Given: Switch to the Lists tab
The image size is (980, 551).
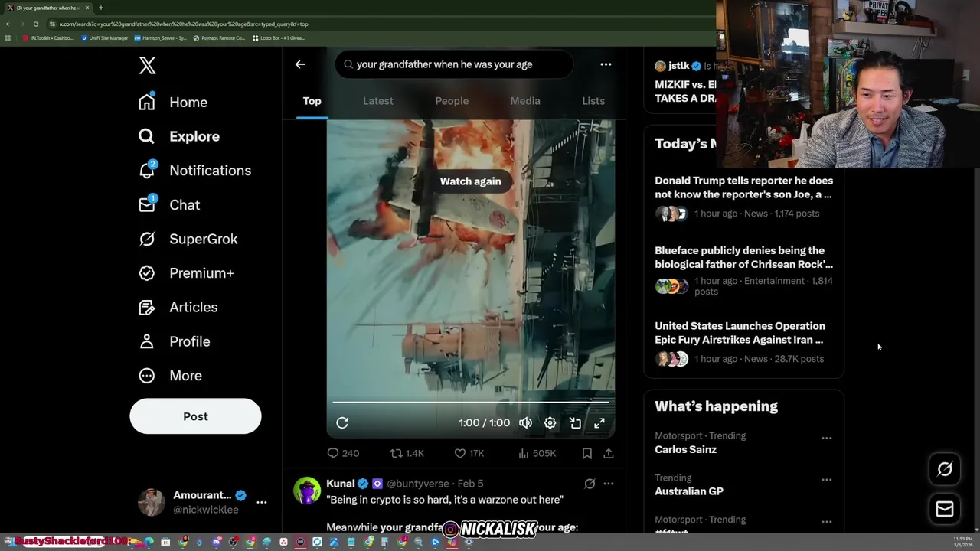Looking at the screenshot, I should coord(593,101).
